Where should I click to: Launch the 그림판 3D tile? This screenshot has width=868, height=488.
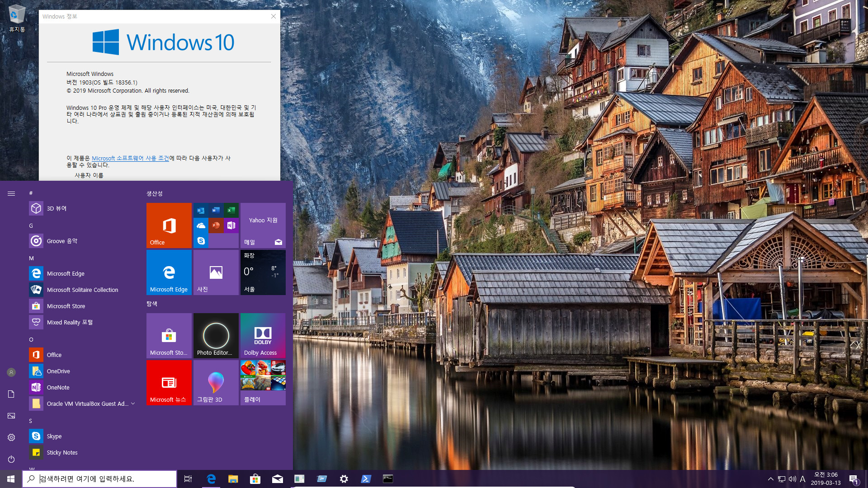(x=216, y=383)
